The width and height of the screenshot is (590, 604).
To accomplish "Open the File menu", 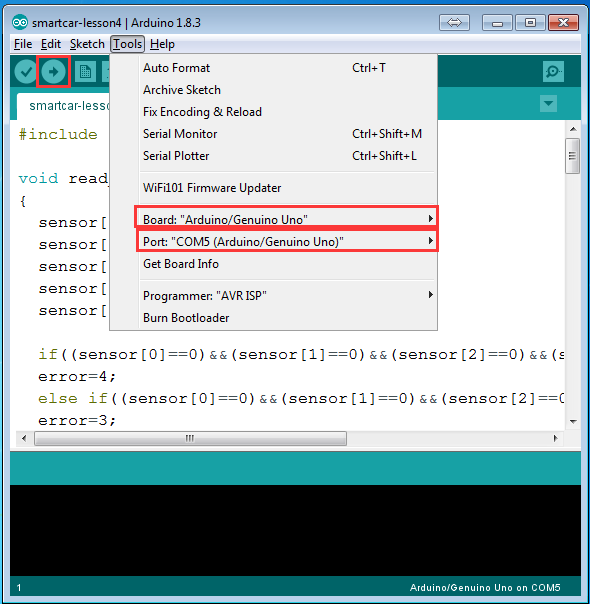I will tap(23, 44).
